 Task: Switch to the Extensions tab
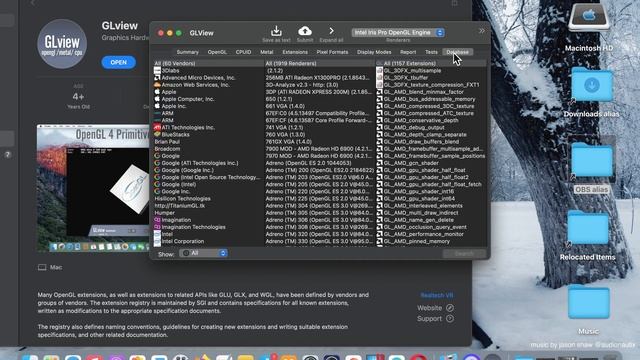point(295,52)
